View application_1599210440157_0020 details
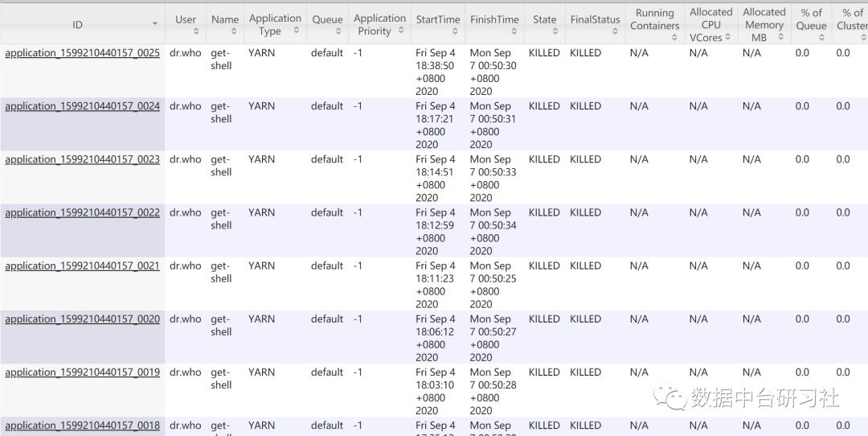The height and width of the screenshot is (436, 868). [x=82, y=319]
